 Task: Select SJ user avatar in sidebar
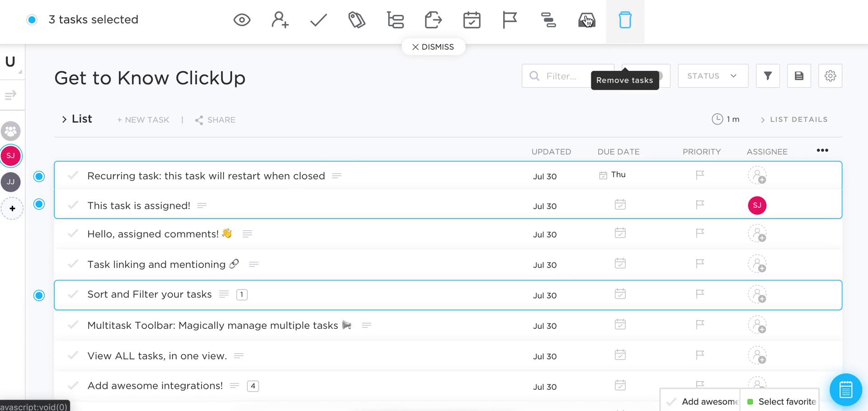tap(11, 155)
